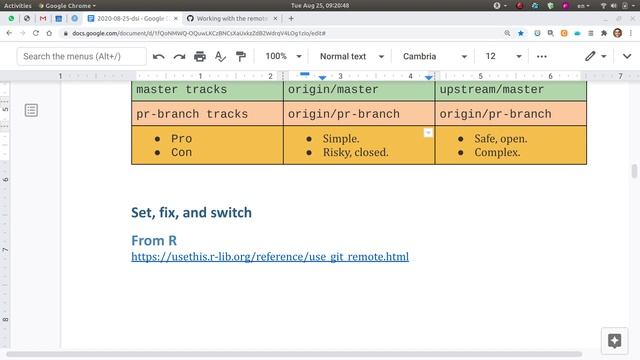The image size is (640, 360).
Task: Open the Normal text style dropdown
Action: click(351, 56)
